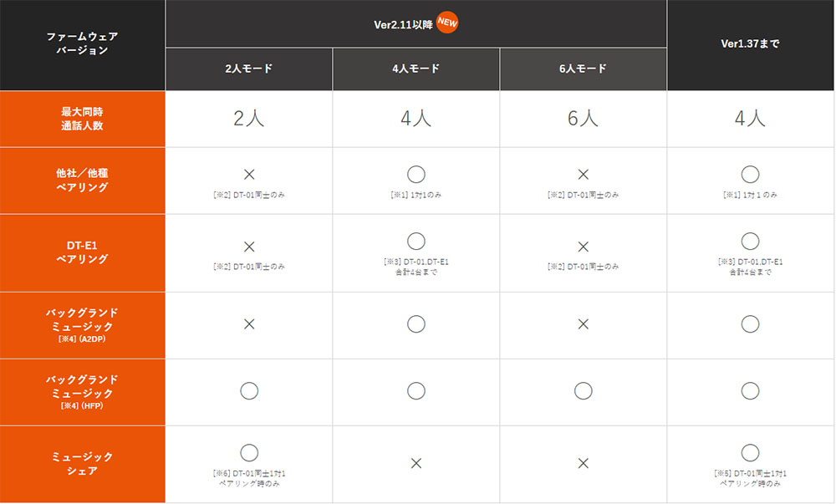Click the Ver2.11以降 header text
836x504 pixels.
pyautogui.click(x=403, y=25)
